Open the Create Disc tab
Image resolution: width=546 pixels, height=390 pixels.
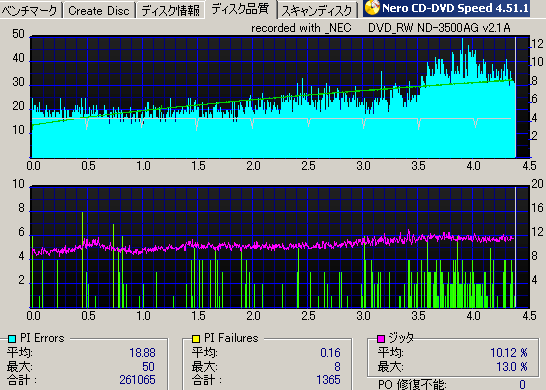click(x=99, y=10)
